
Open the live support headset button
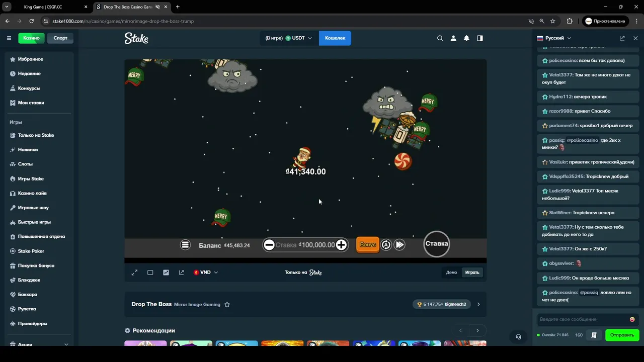tap(518, 337)
